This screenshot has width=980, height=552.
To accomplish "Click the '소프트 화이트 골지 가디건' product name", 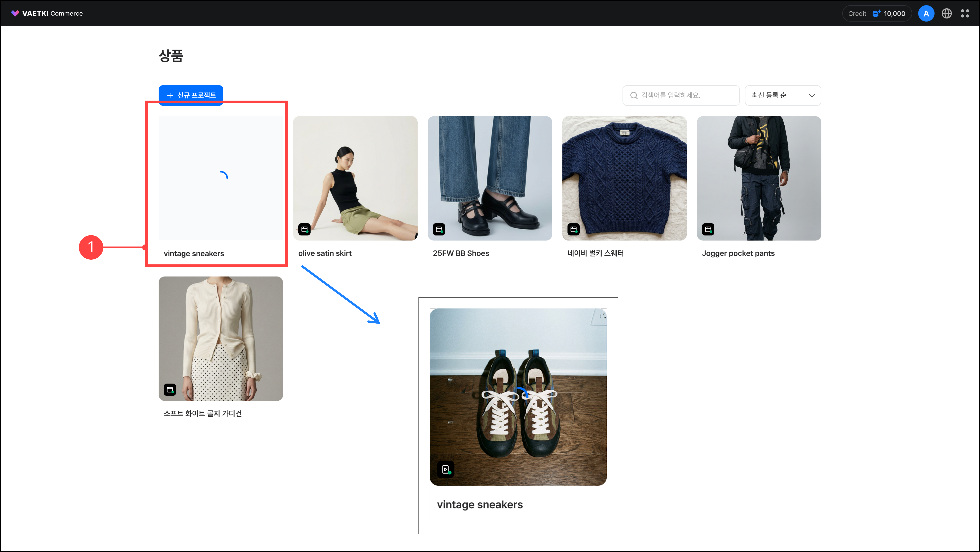I will pos(203,414).
